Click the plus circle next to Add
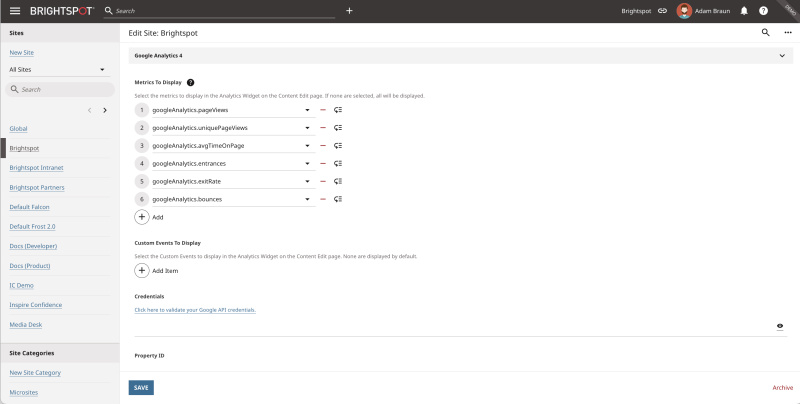The height and width of the screenshot is (404, 800). pyautogui.click(x=142, y=217)
